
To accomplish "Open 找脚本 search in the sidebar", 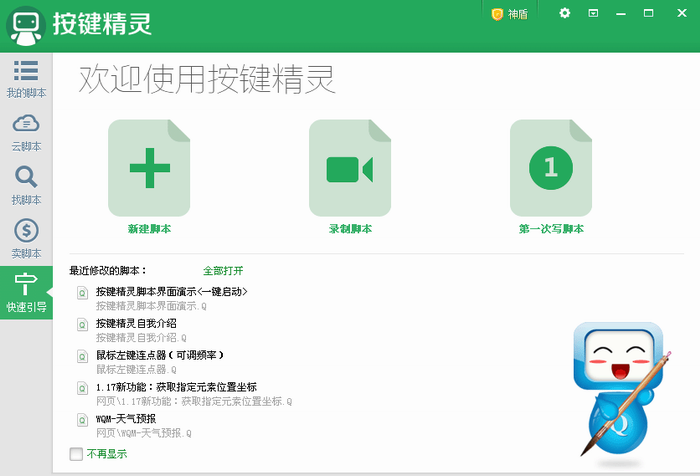I will (25, 185).
